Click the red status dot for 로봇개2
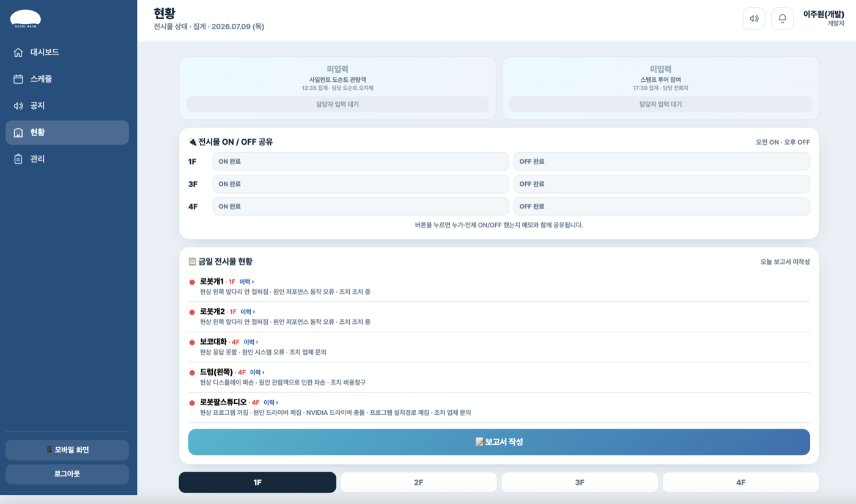Image resolution: width=856 pixels, height=504 pixels. coord(192,312)
